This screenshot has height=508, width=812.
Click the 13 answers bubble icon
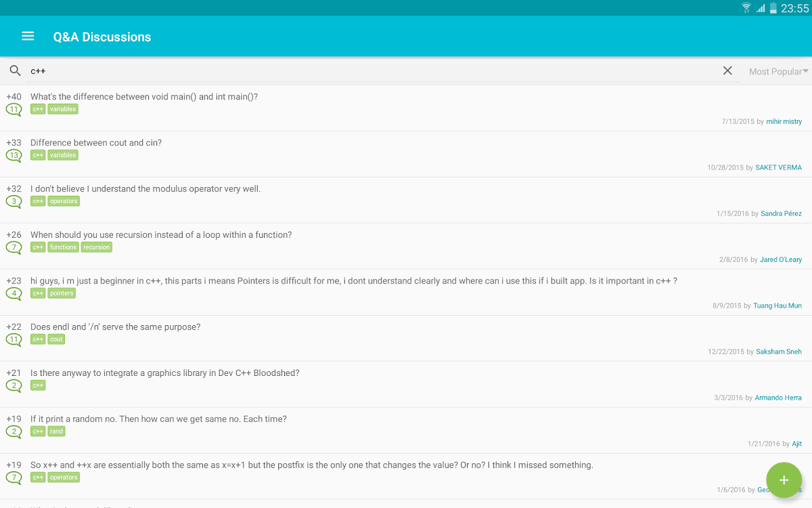14,155
